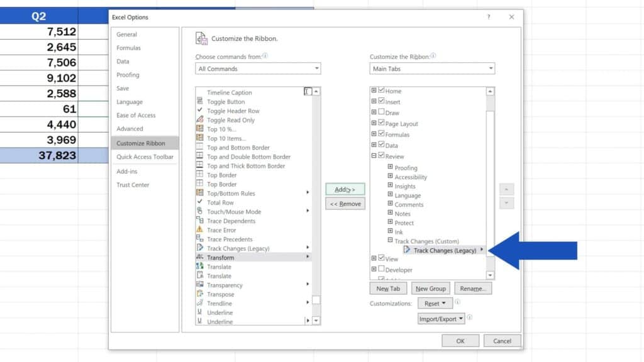Enable the Draw tab checkbox

(381, 112)
